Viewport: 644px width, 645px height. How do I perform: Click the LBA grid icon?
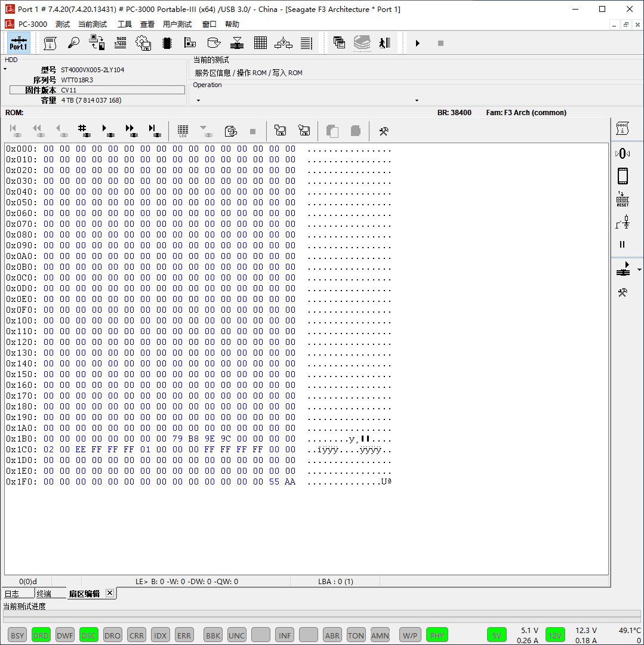(183, 131)
